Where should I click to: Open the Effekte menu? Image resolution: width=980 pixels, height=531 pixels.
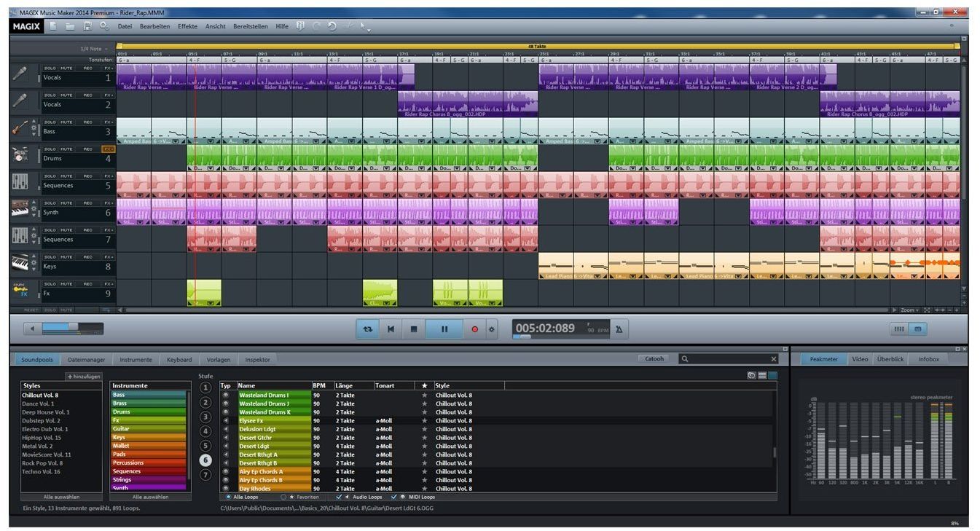(x=187, y=26)
